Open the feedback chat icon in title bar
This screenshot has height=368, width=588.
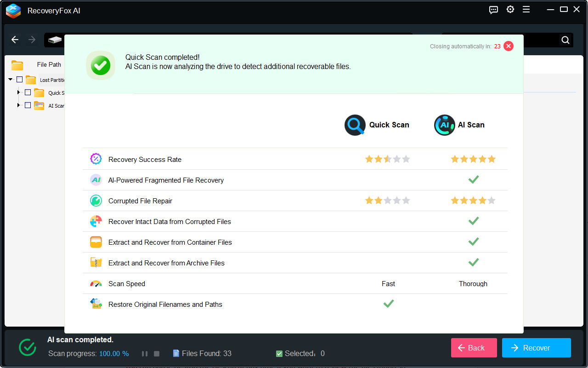click(x=494, y=10)
